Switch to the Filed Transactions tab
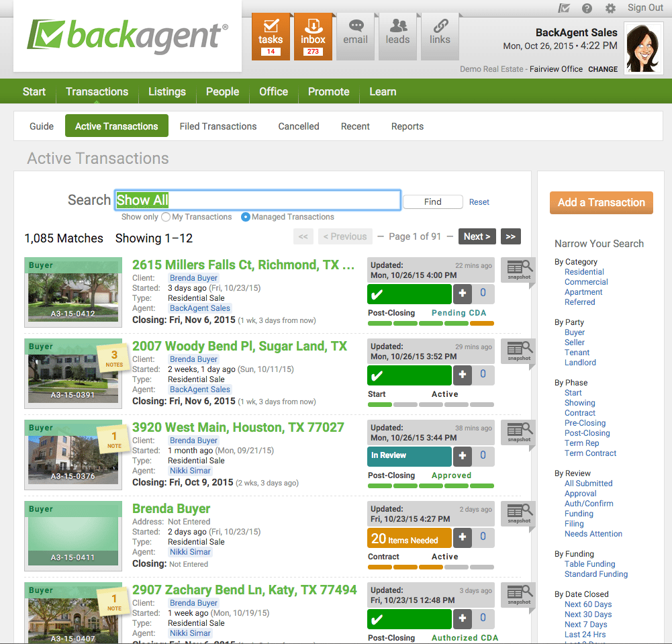Image resolution: width=672 pixels, height=644 pixels. [218, 126]
